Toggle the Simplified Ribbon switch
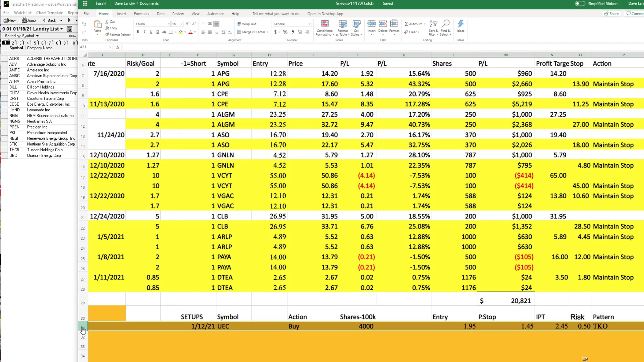Viewport: 644px width, 362px height. pos(580,3)
